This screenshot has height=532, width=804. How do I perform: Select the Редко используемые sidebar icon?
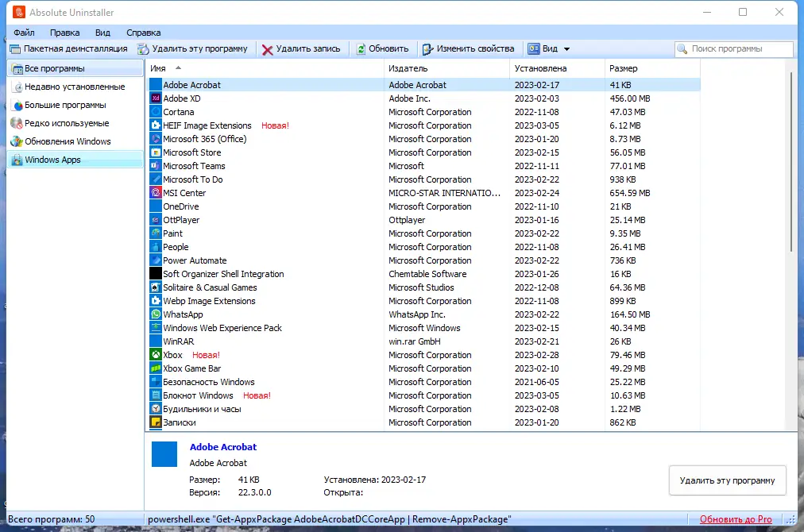[17, 124]
